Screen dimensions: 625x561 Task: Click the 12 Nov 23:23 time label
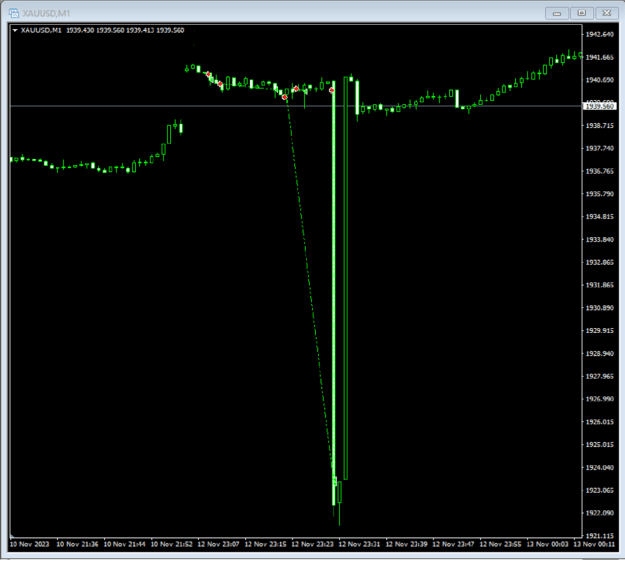[312, 544]
